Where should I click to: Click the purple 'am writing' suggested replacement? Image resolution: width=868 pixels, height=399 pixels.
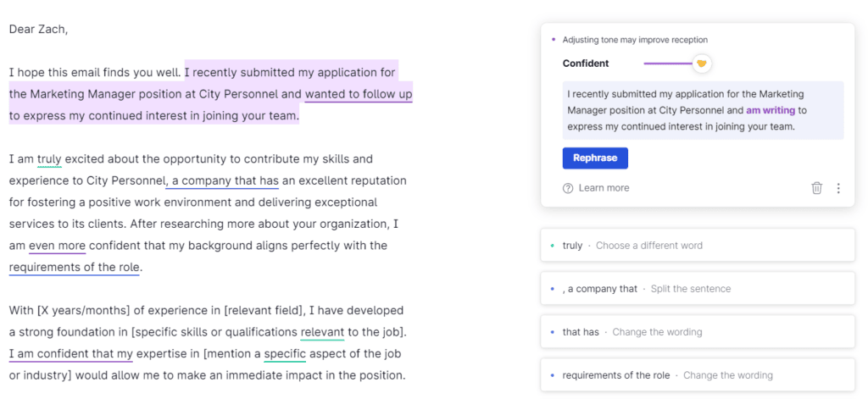(x=771, y=110)
